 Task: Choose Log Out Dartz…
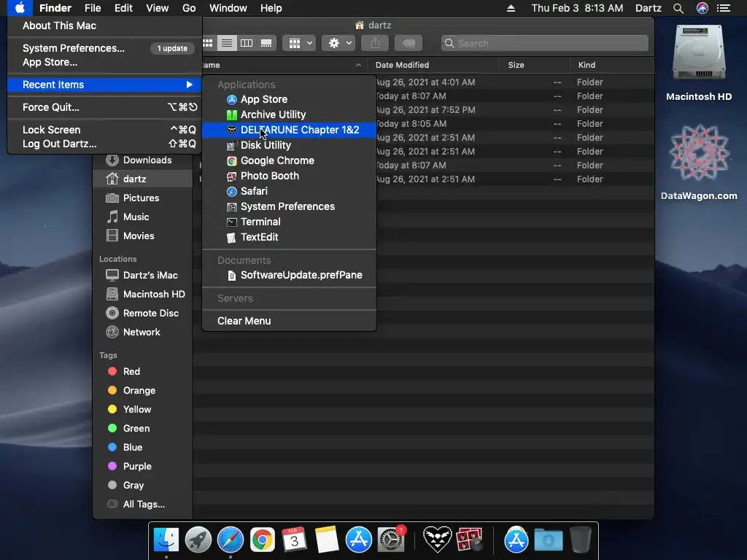coord(105,144)
